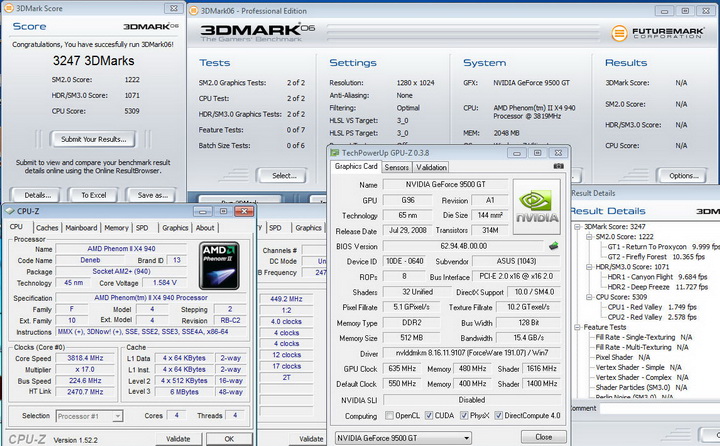
Task: Click the GPU-Z Name field showing GeForce 9500 GT
Action: (x=445, y=184)
